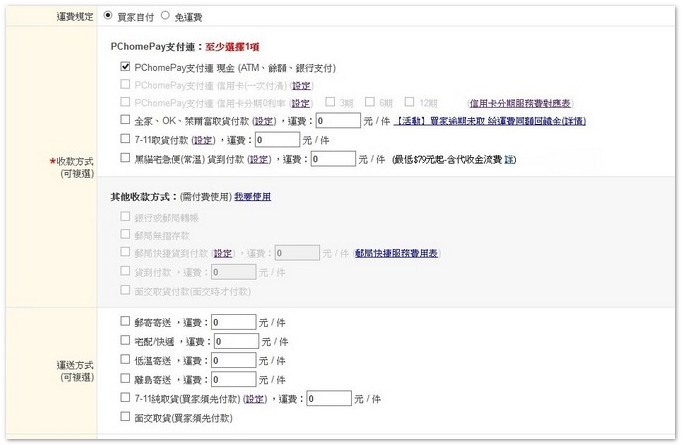
Task: Tick the 低溫寄送 delivery checkbox
Action: click(x=125, y=360)
